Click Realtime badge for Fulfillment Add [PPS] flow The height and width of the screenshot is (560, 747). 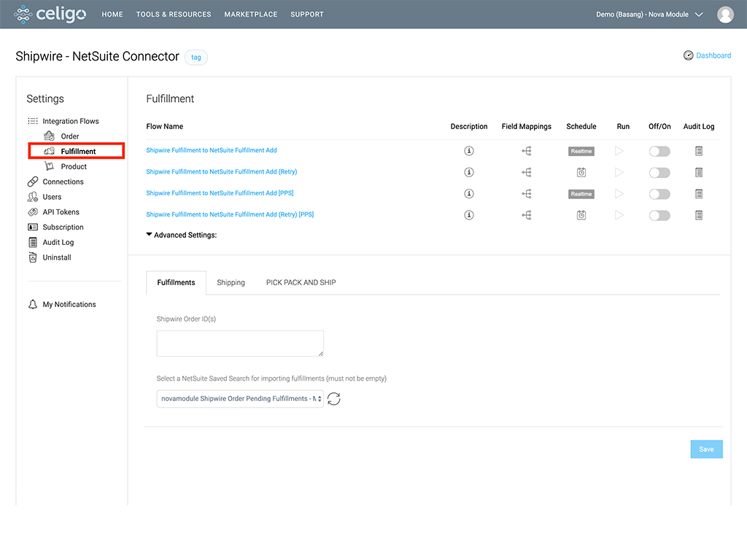point(581,194)
